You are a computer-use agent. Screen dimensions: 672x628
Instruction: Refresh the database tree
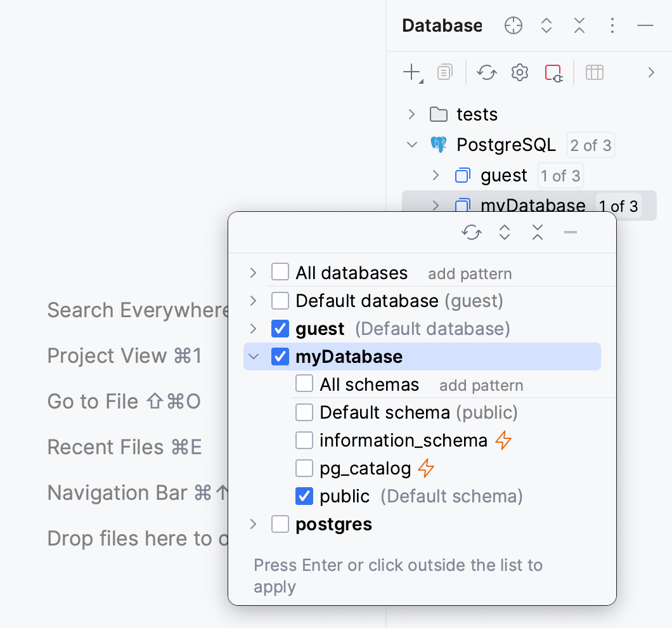click(486, 72)
